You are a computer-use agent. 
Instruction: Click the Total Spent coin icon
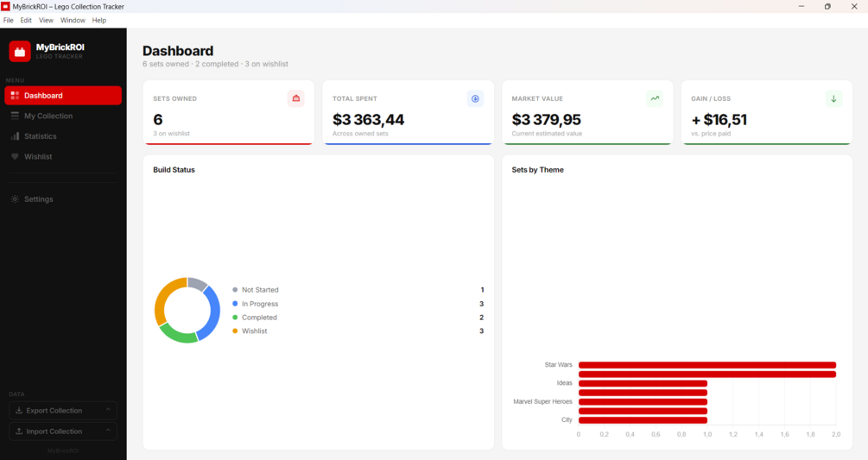pos(475,98)
